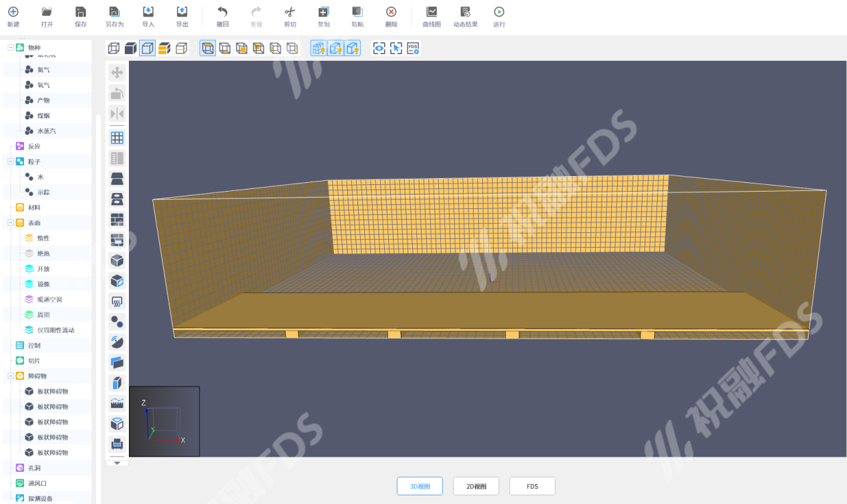847x504 pixels.
Task: Click the 导入 (Import) icon
Action: point(148,13)
